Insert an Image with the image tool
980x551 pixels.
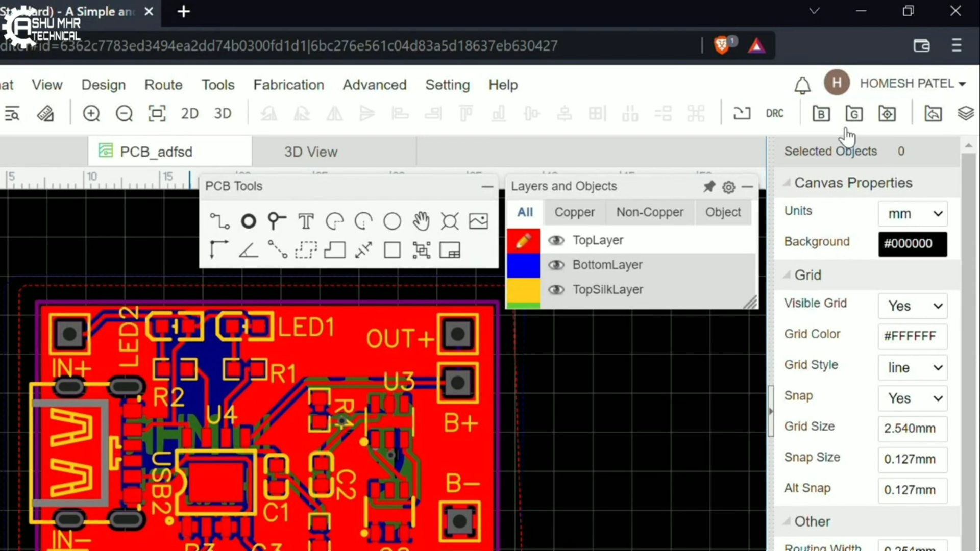[478, 221]
